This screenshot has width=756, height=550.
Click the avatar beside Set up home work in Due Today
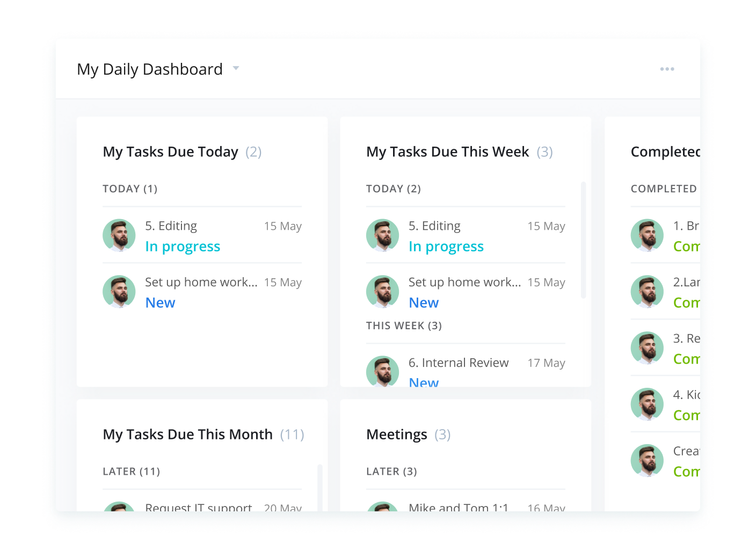coord(119,292)
